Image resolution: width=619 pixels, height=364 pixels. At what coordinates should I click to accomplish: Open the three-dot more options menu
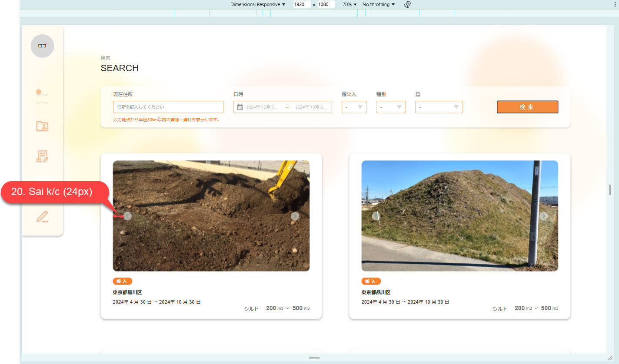tap(614, 4)
